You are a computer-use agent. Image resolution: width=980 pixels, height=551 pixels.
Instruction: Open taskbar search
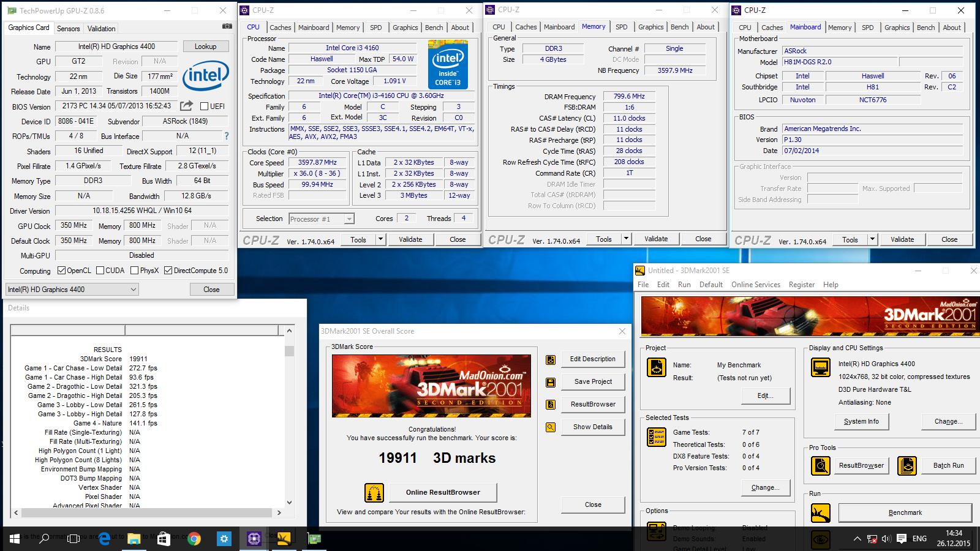pyautogui.click(x=44, y=539)
